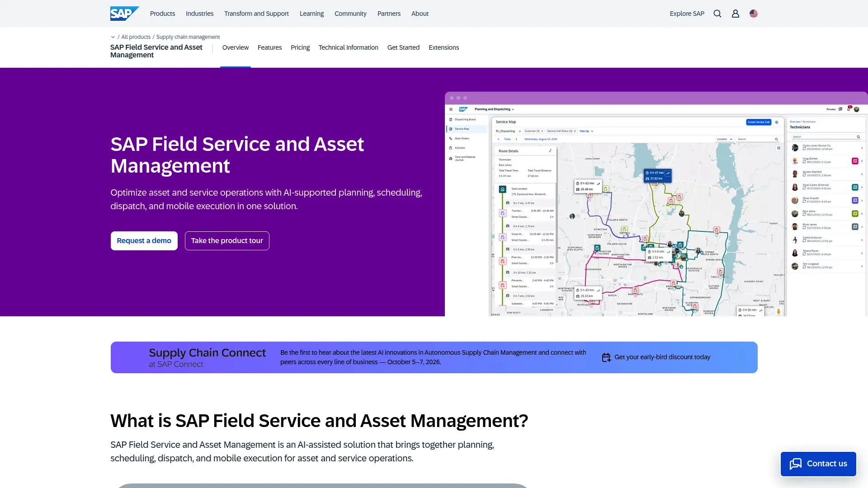Image resolution: width=868 pixels, height=488 pixels.
Task: Select the Overview tab
Action: pyautogui.click(x=235, y=47)
